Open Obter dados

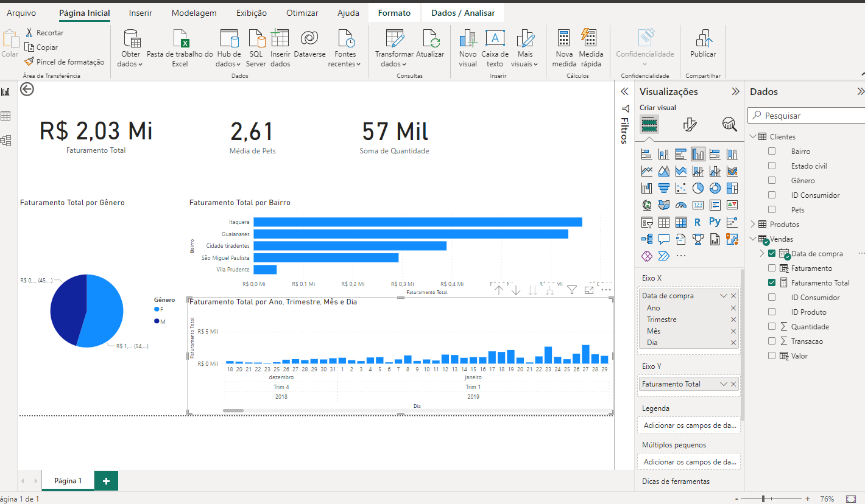[130, 48]
